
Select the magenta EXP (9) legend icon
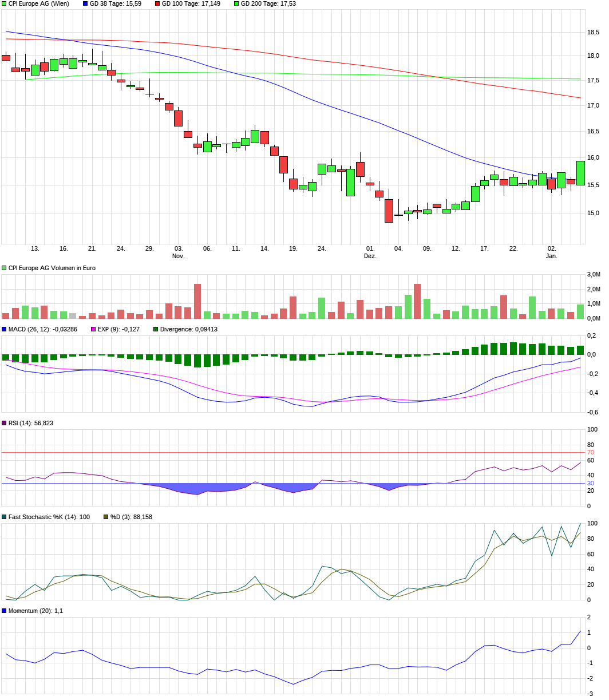[93, 329]
